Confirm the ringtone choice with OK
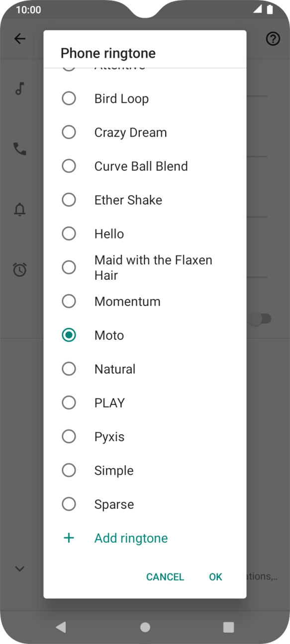290x644 pixels. 215,576
